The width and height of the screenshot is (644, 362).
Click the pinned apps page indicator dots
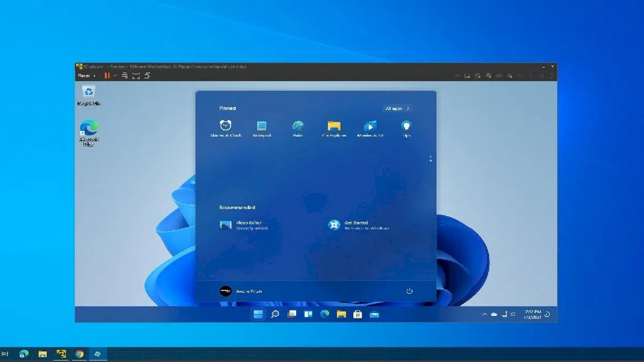click(x=430, y=159)
